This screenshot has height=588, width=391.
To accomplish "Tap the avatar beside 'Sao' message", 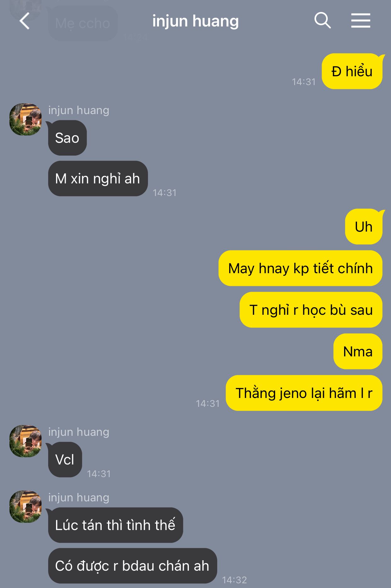I will pyautogui.click(x=25, y=119).
